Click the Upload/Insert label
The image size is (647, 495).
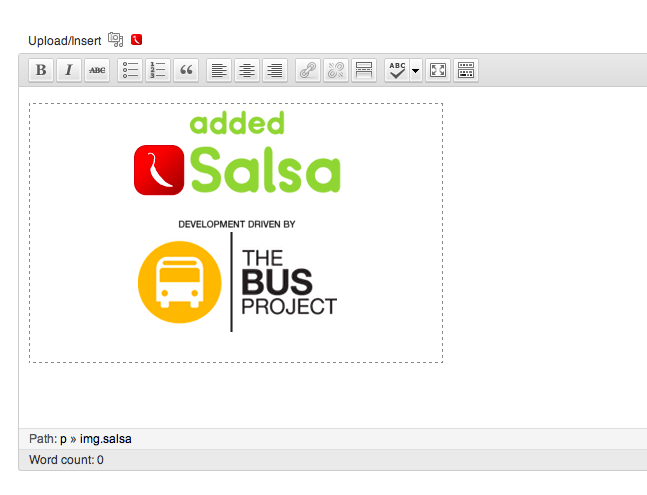[65, 41]
